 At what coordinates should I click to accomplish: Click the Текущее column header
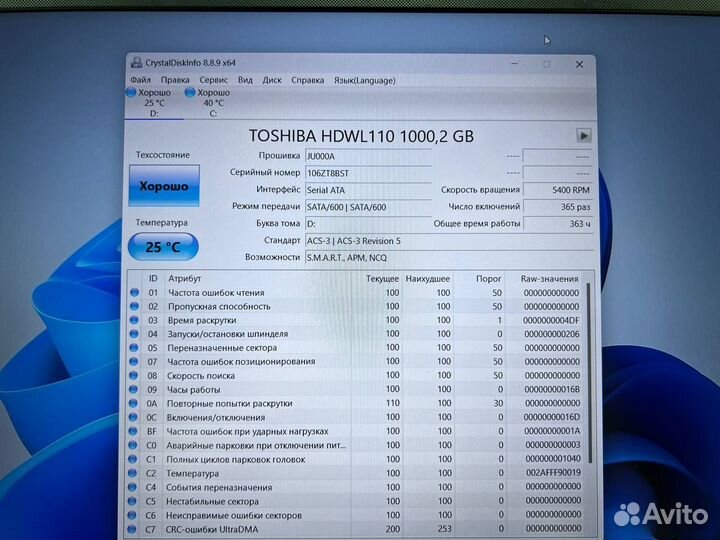[382, 279]
